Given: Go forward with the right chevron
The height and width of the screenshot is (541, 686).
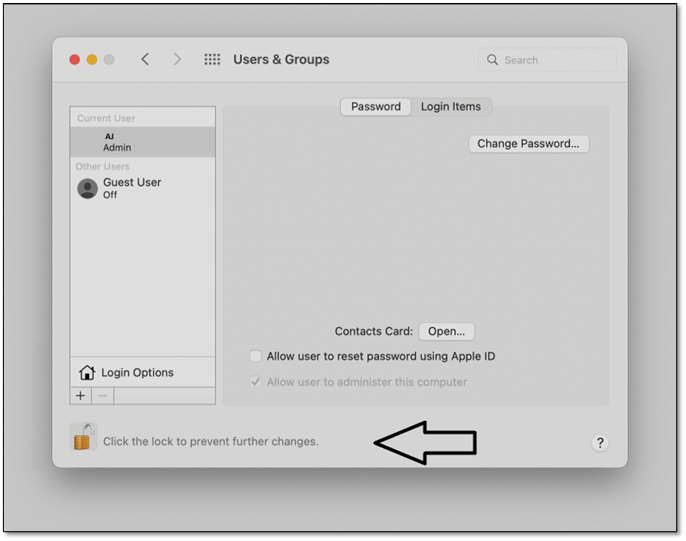Looking at the screenshot, I should click(177, 60).
